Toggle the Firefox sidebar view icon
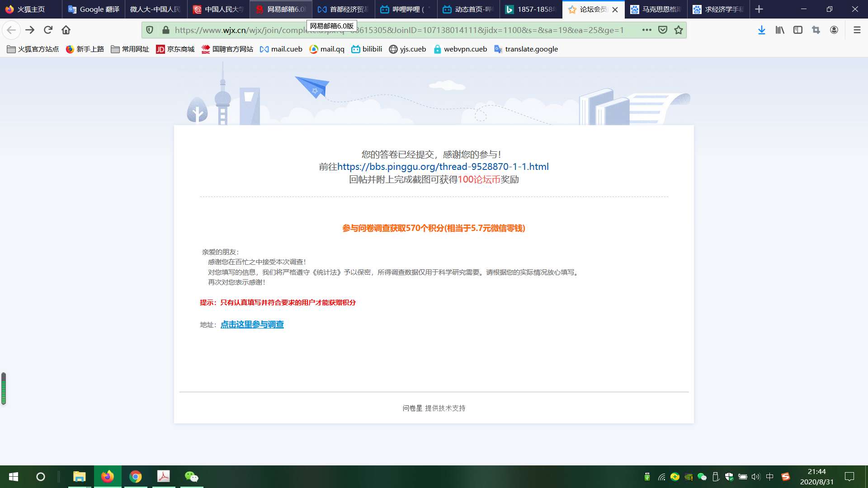 pos(798,30)
